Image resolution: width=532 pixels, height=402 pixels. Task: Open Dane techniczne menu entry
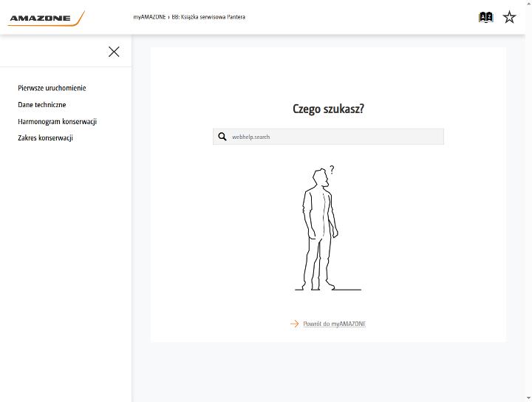[41, 105]
